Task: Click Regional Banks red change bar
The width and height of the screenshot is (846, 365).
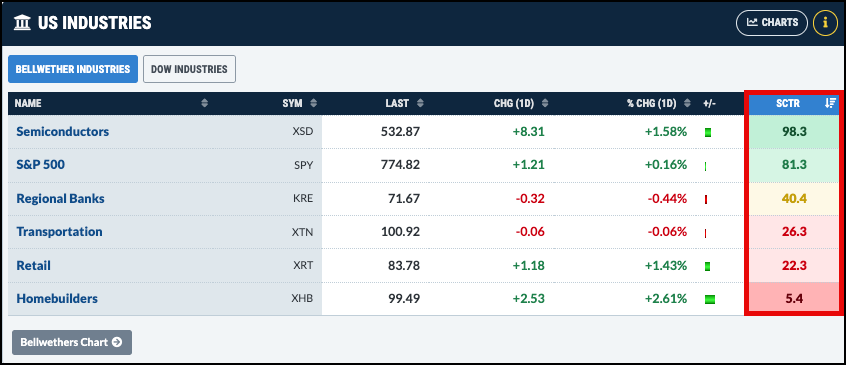Action: [x=706, y=199]
